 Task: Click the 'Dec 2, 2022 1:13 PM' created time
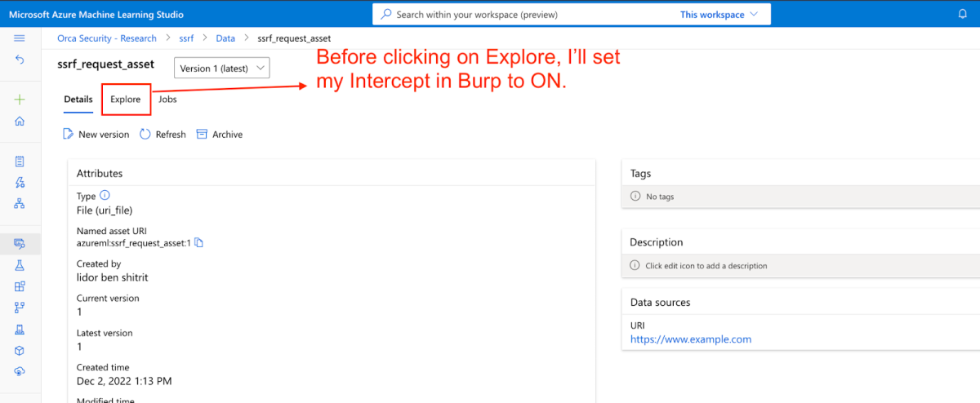tap(124, 381)
